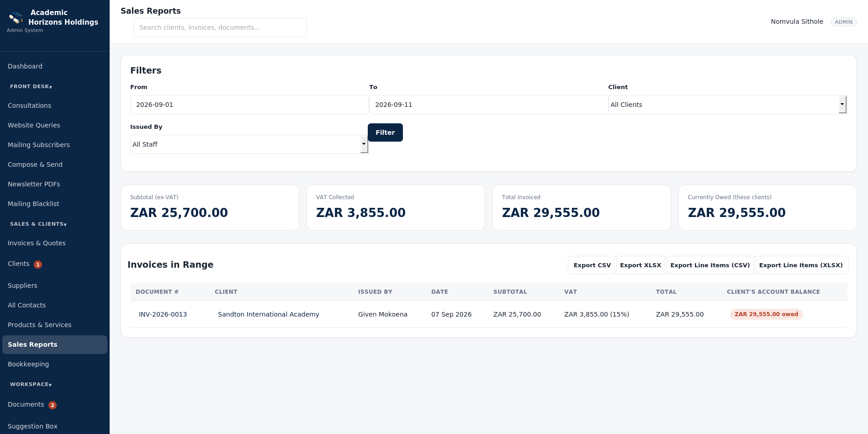Click the ZAR 29,555.00 owed badge
868x434 pixels.
coord(766,314)
